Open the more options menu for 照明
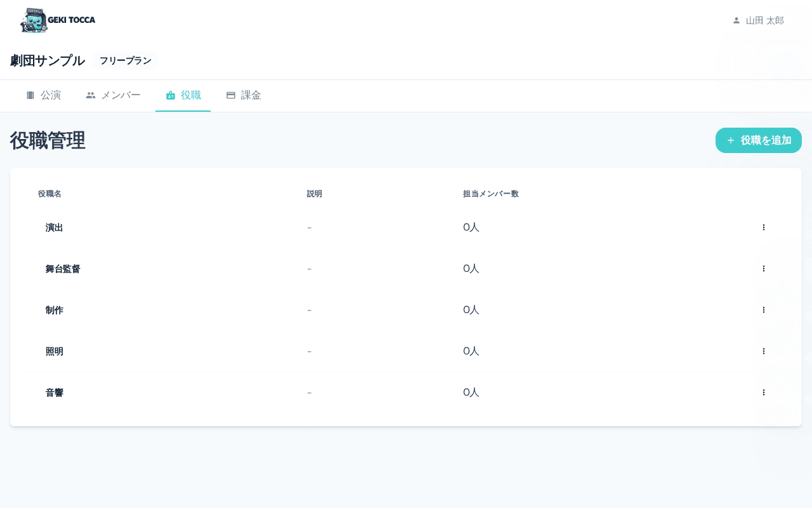Image resolution: width=812 pixels, height=508 pixels. pyautogui.click(x=763, y=351)
